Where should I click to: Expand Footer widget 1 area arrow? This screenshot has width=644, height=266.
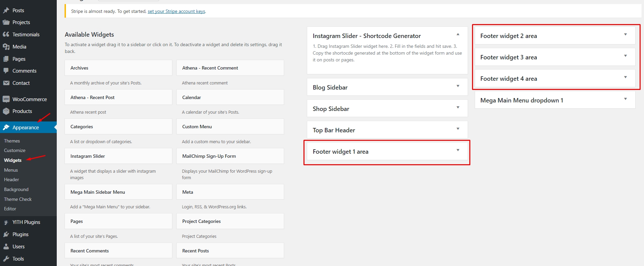coord(458,150)
